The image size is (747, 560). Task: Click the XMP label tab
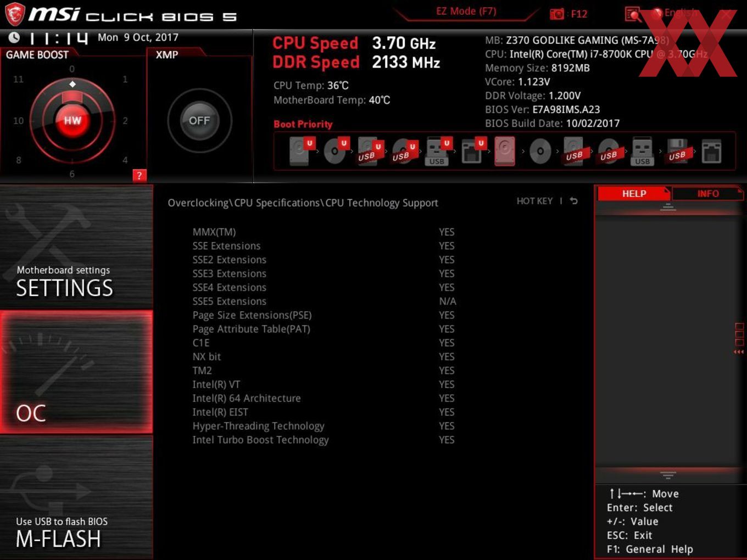pos(167,54)
